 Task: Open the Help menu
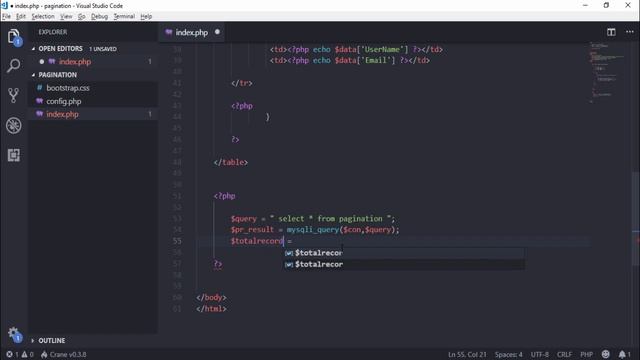pyautogui.click(x=146, y=16)
